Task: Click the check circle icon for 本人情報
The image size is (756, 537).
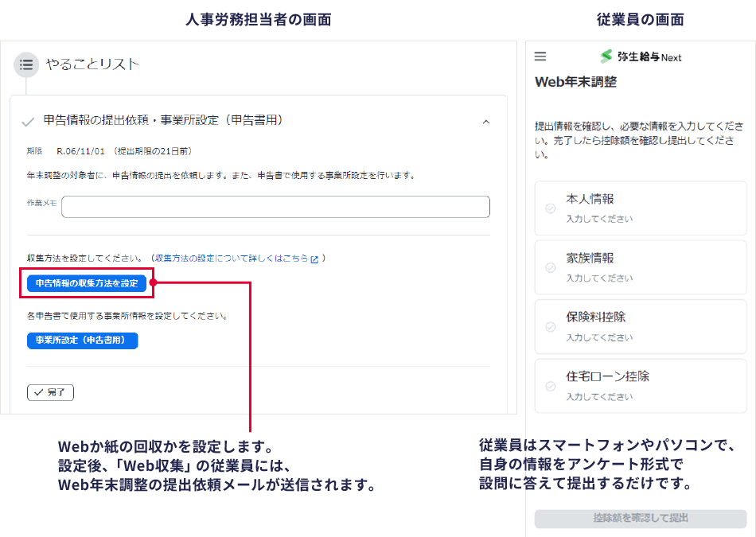Action: (550, 208)
